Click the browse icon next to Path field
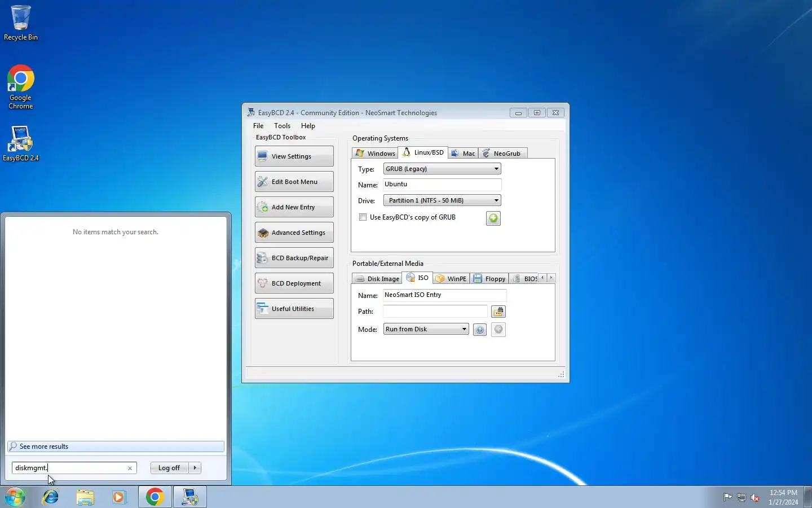The width and height of the screenshot is (812, 508). (498, 312)
